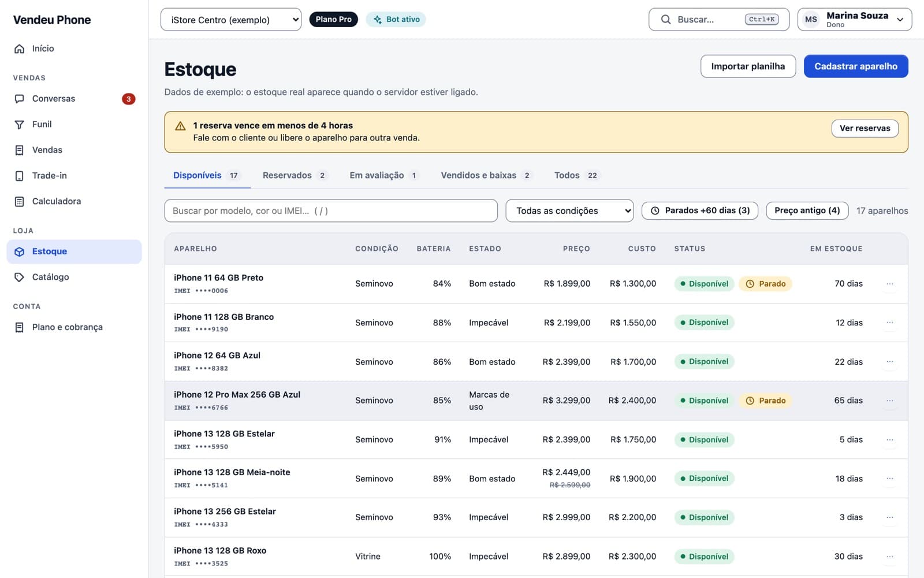Open row actions for iPhone 13 128 GB Roxo

coord(890,557)
